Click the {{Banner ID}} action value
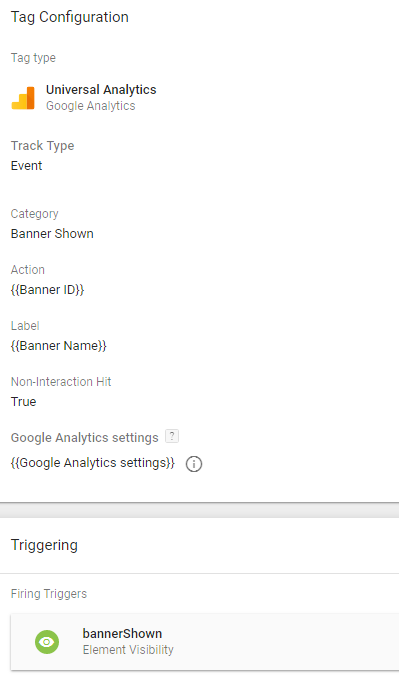The image size is (399, 686). pyautogui.click(x=47, y=290)
